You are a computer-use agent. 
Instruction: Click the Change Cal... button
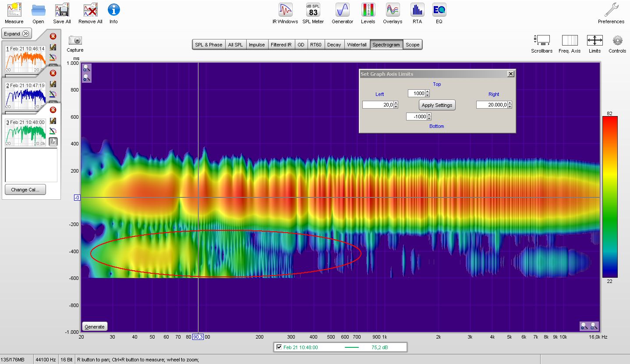25,190
